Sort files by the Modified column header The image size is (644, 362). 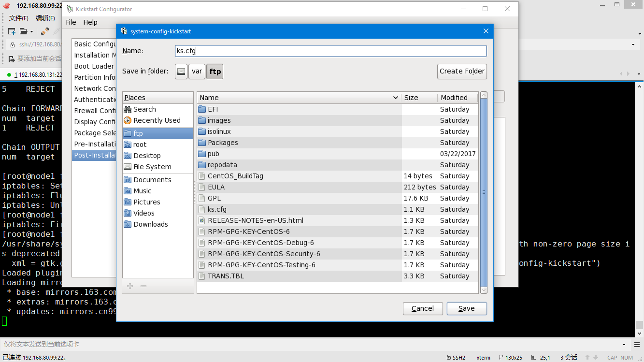[458, 98]
